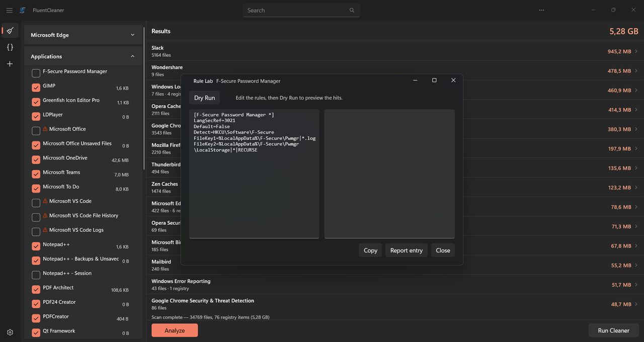Expand Google Chrome Security & Threat Detection chevron
The height and width of the screenshot is (342, 644).
[x=636, y=304]
